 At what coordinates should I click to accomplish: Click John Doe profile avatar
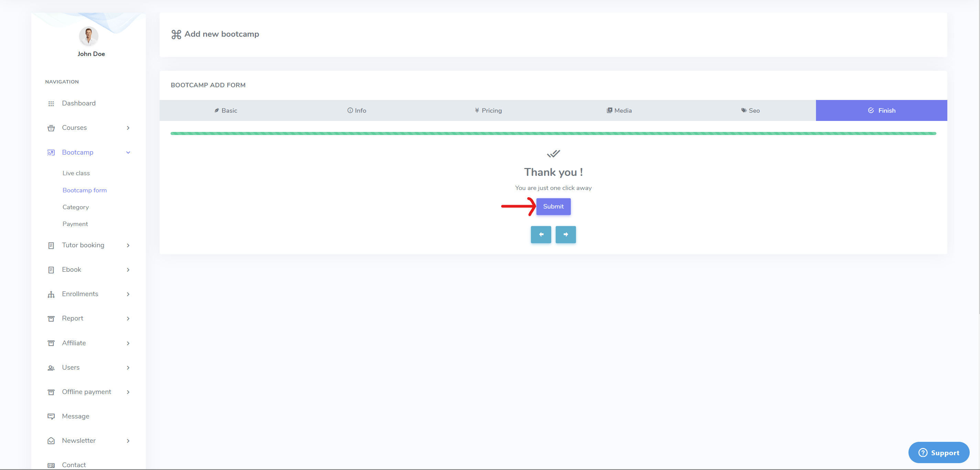[89, 36]
